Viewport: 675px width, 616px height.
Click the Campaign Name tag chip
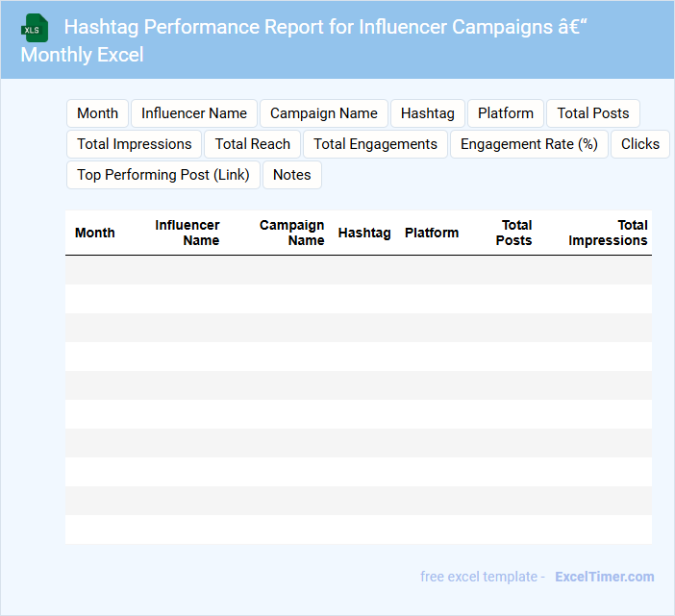point(324,113)
